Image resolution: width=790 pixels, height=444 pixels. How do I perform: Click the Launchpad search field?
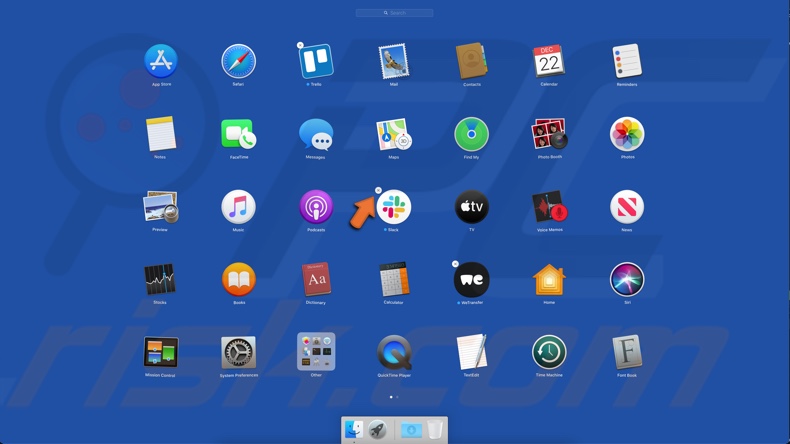[394, 13]
